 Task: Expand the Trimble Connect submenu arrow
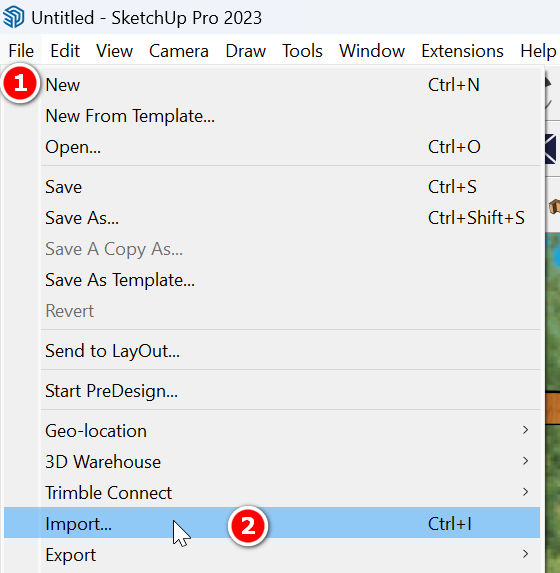[x=525, y=492]
